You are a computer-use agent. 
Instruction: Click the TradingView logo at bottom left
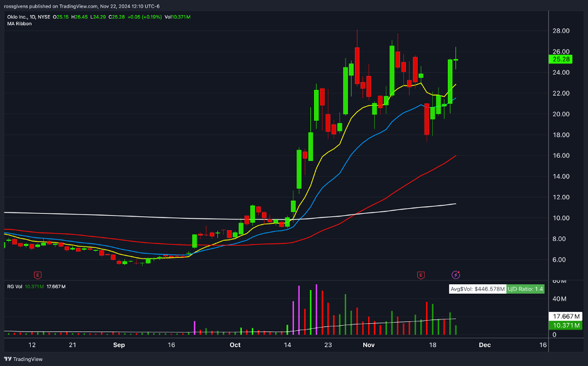(x=23, y=359)
